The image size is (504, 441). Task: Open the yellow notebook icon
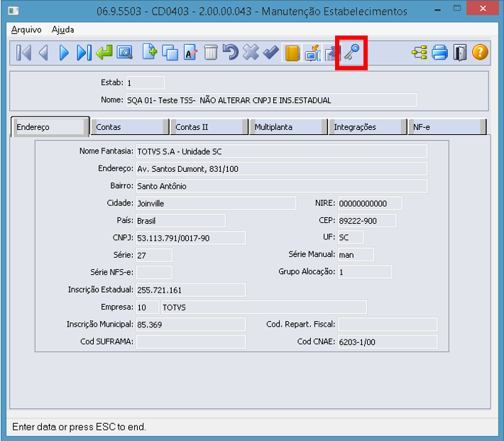coord(292,53)
